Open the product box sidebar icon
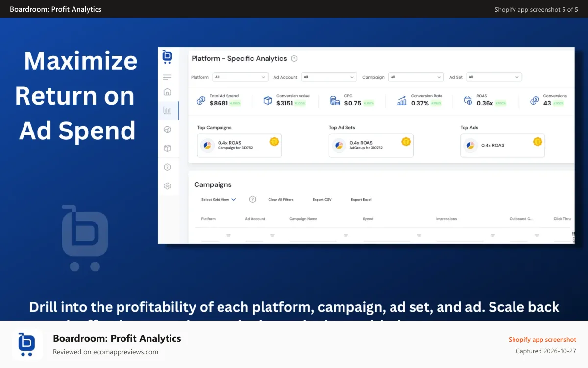Image resolution: width=588 pixels, height=368 pixels. (x=167, y=148)
